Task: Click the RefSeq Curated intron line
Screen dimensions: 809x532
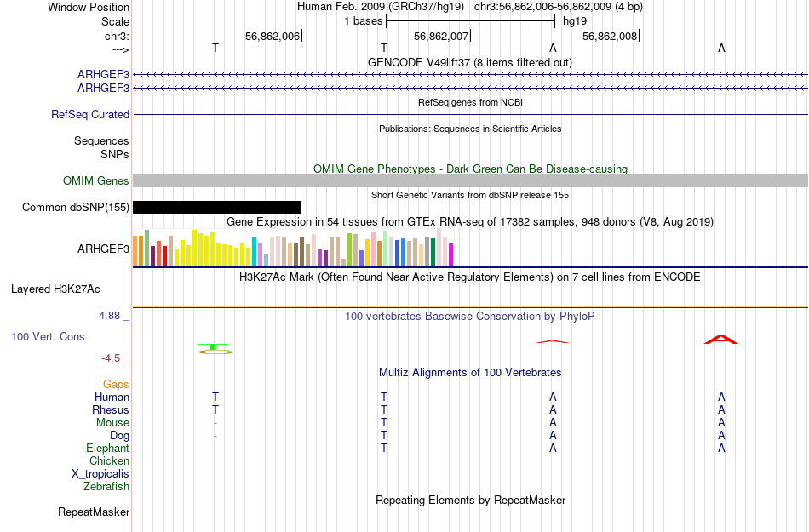Action: click(470, 114)
